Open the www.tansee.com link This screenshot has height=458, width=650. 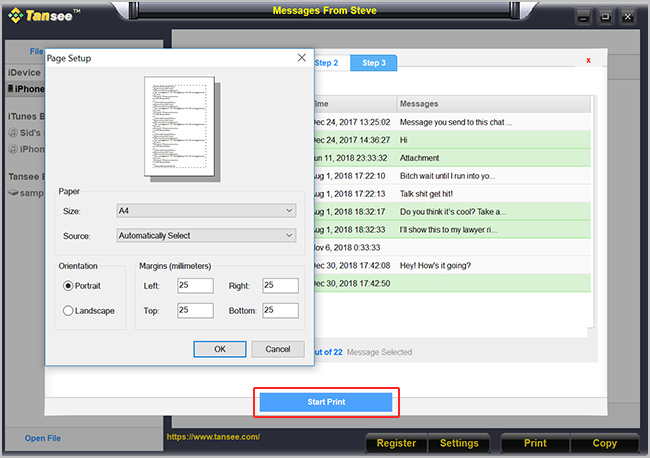(212, 437)
